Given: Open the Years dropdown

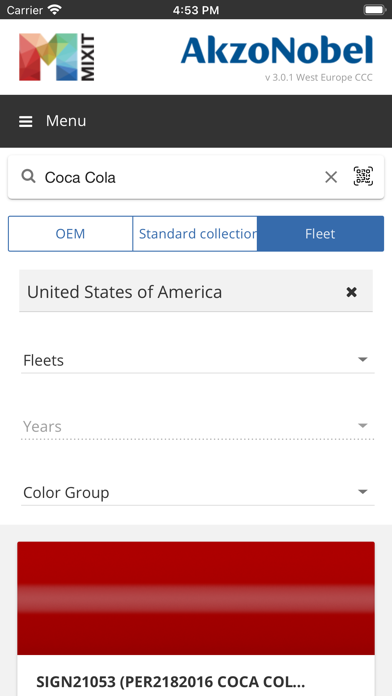Looking at the screenshot, I should coord(198,426).
